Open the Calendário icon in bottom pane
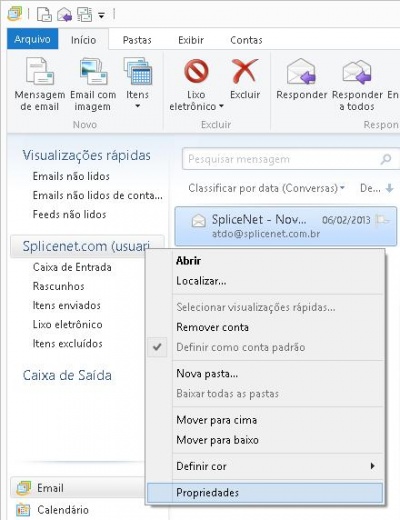This screenshot has width=400, height=520. click(23, 510)
